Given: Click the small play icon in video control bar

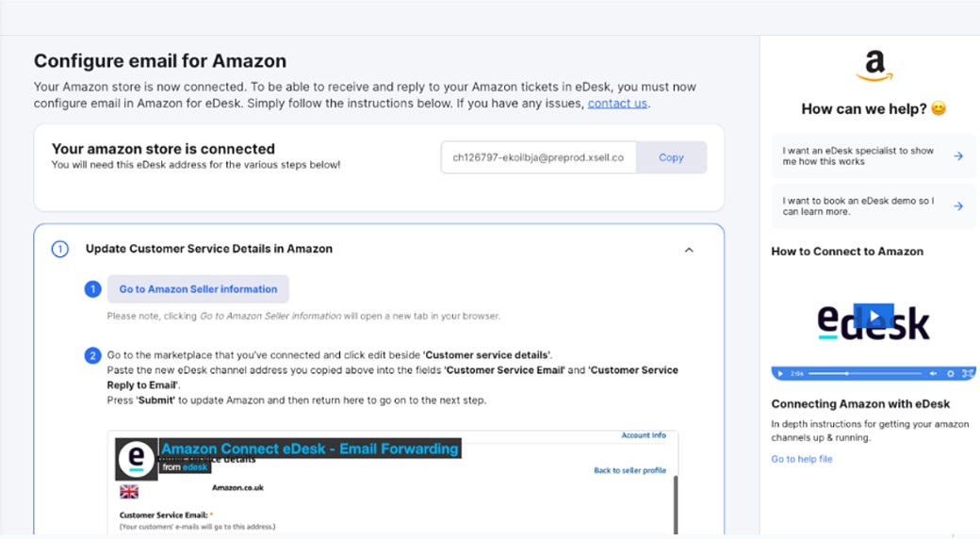Looking at the screenshot, I should pyautogui.click(x=780, y=373).
